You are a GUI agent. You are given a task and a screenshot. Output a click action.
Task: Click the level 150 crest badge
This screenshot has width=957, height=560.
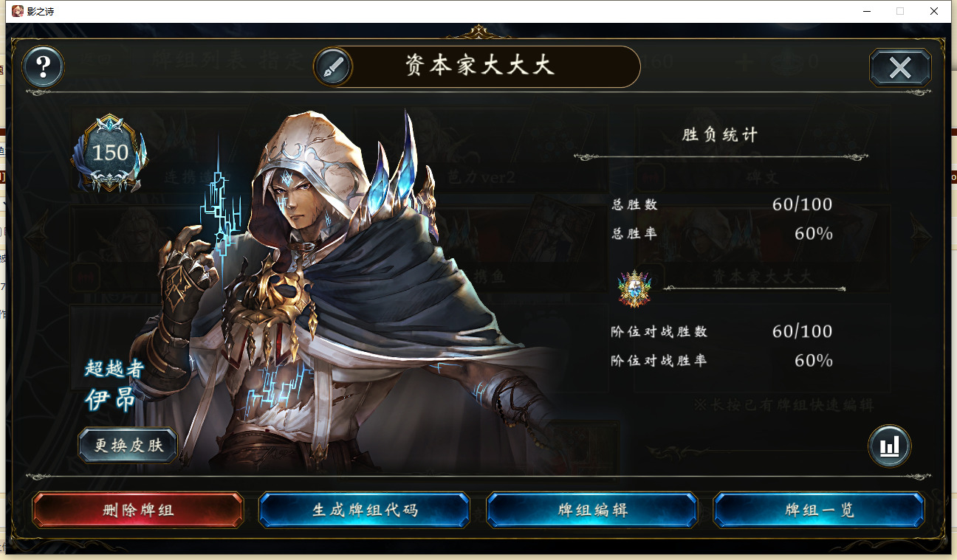pyautogui.click(x=109, y=153)
